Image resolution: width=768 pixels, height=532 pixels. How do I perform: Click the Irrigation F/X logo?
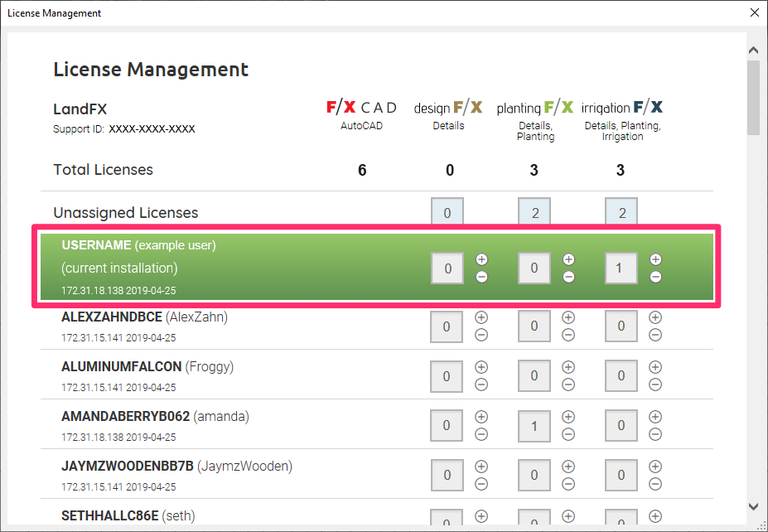click(x=622, y=107)
